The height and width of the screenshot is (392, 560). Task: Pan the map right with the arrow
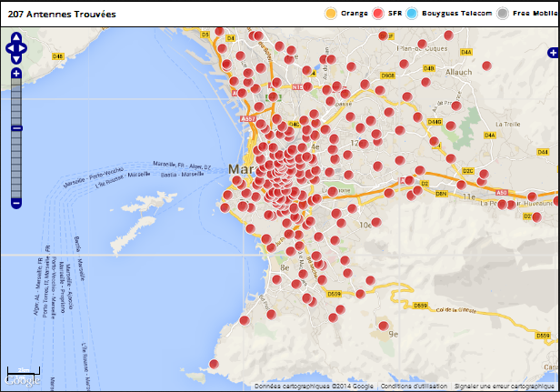click(25, 47)
